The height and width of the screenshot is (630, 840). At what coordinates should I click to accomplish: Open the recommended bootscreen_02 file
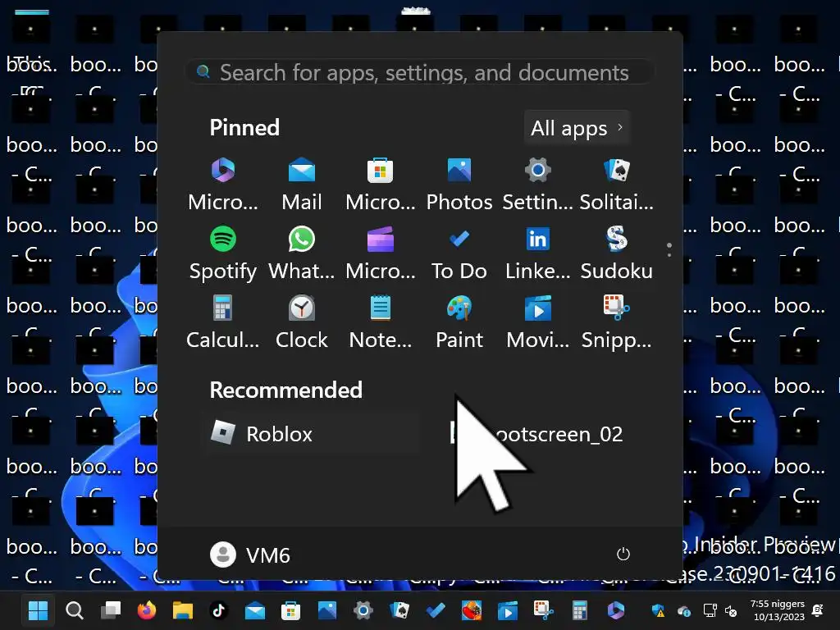tap(537, 433)
